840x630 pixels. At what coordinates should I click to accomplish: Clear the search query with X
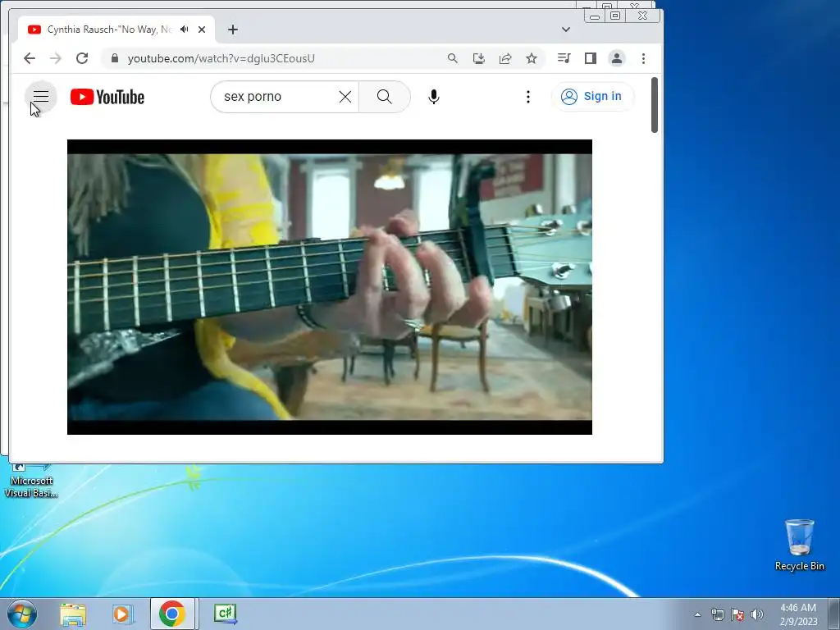(x=345, y=97)
